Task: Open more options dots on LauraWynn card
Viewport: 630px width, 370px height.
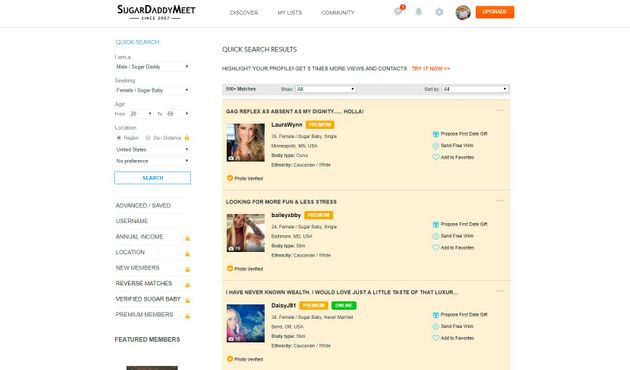Action: point(500,110)
